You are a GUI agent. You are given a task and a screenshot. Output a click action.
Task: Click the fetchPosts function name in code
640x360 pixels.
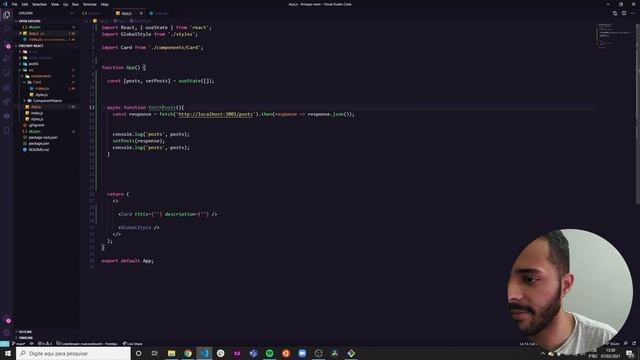(x=162, y=107)
